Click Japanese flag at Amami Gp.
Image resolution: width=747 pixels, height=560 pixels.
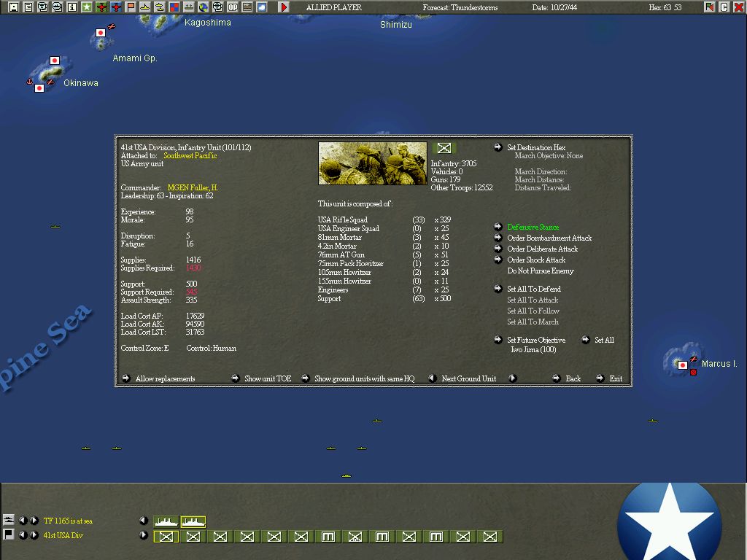101,33
